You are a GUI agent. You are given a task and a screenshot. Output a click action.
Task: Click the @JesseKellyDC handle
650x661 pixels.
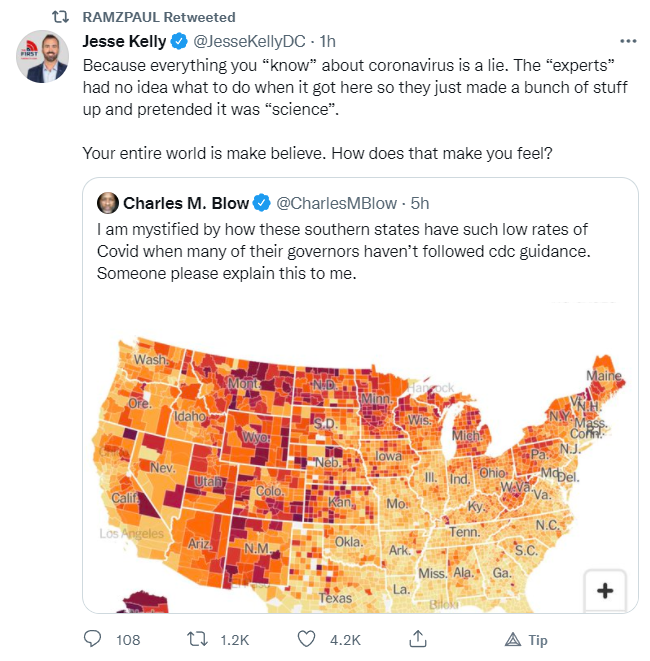[249, 41]
